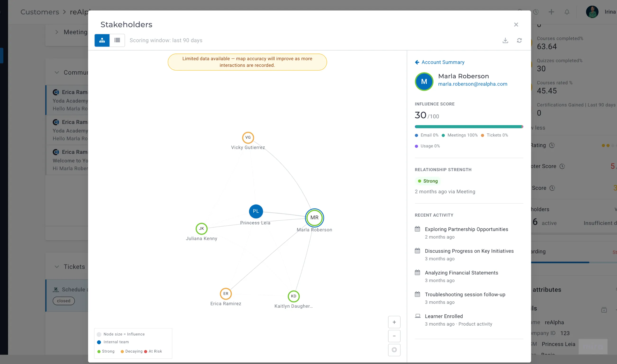Viewport: 617px width, 364px height.
Task: Close the Stakeholders dialog
Action: [x=516, y=25]
